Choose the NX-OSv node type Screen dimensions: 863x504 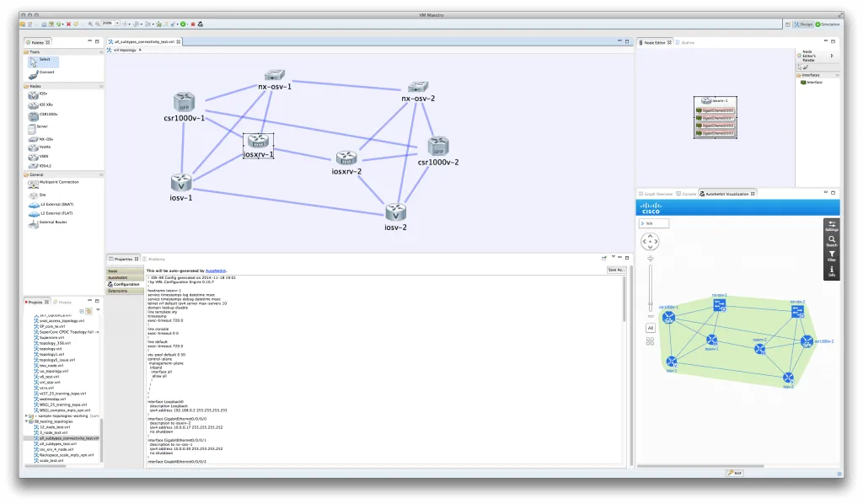tap(40, 140)
